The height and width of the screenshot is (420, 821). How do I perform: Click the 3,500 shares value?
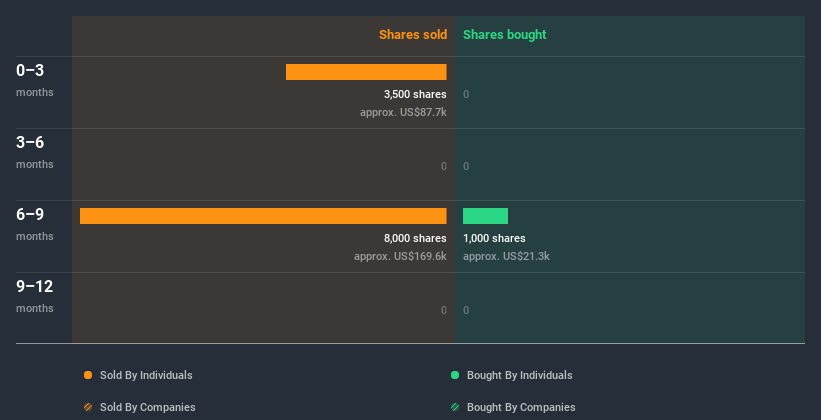click(x=415, y=94)
